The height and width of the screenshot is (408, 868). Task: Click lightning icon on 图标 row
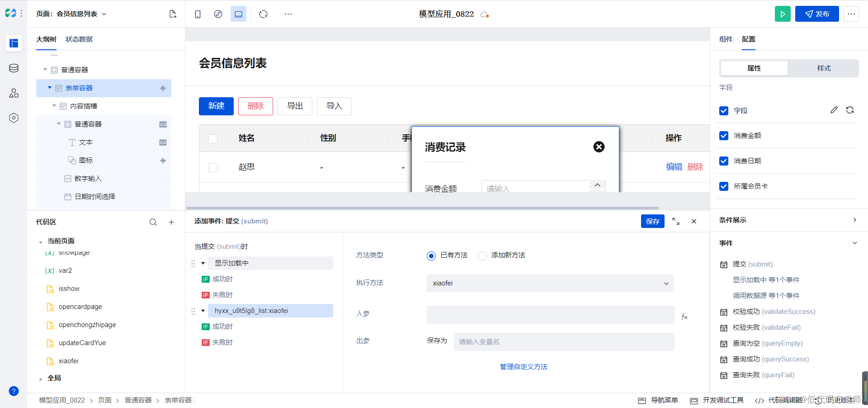point(163,161)
